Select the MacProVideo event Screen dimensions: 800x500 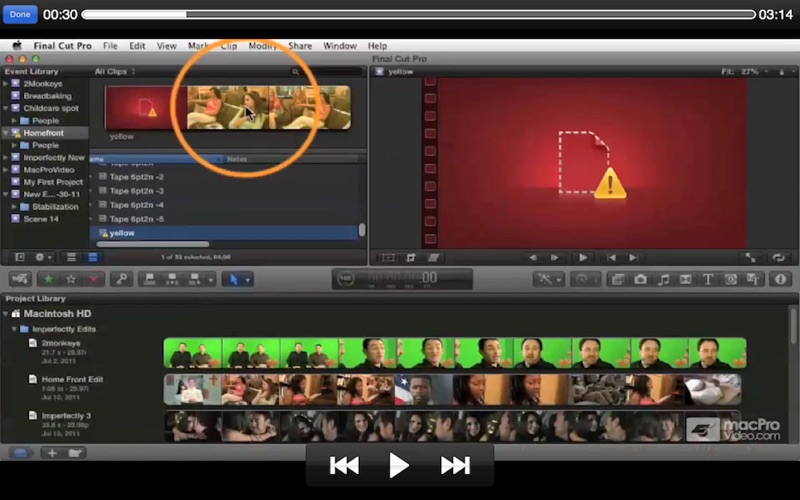tap(48, 169)
